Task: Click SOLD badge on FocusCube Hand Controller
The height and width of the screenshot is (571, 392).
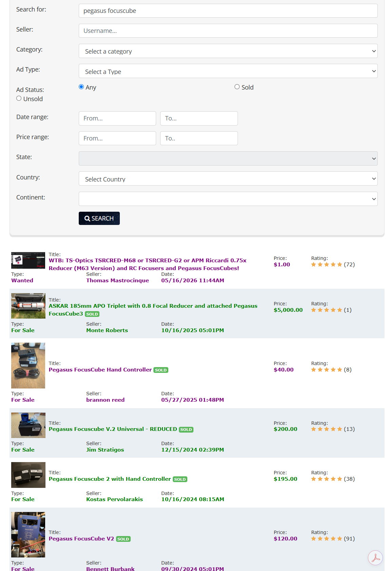Action: click(161, 370)
